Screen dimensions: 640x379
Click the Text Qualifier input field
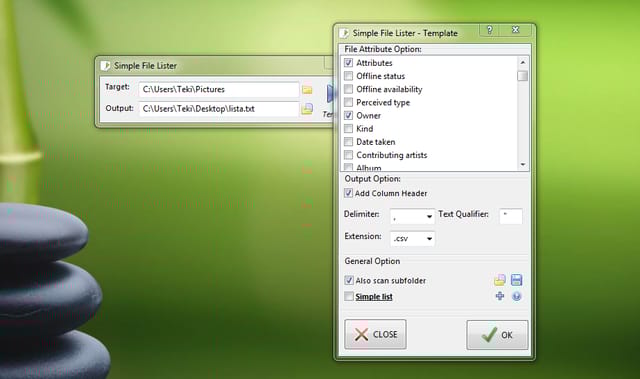(511, 216)
